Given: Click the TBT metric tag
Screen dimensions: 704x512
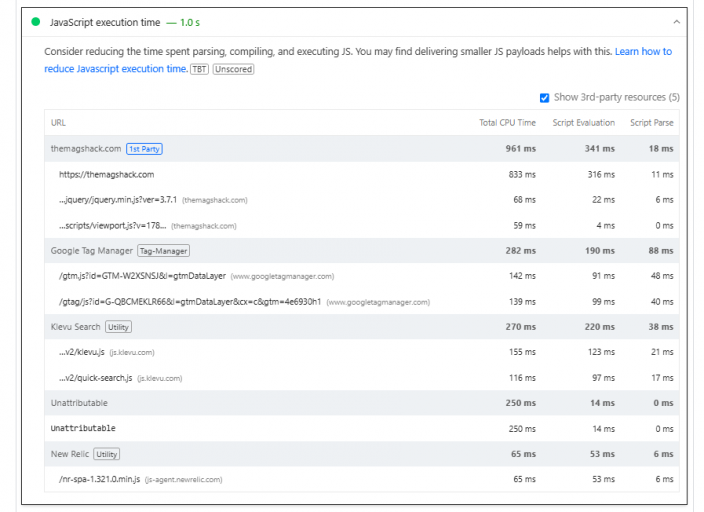Looking at the screenshot, I should [x=199, y=69].
